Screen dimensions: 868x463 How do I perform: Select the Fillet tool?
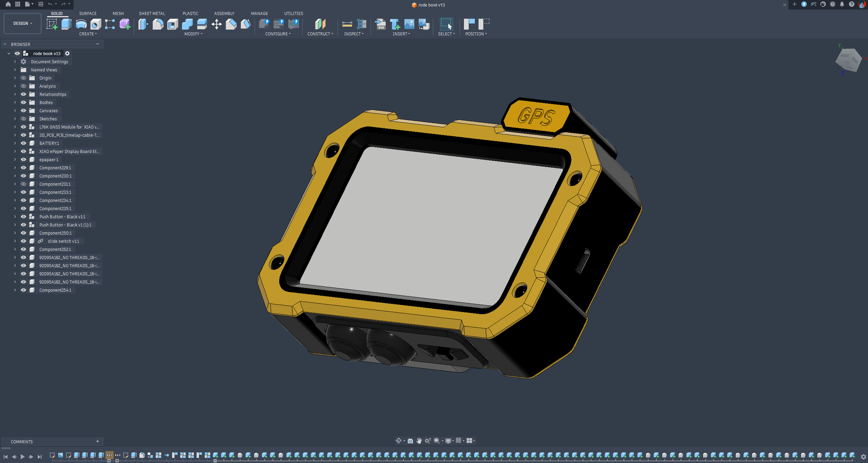158,24
